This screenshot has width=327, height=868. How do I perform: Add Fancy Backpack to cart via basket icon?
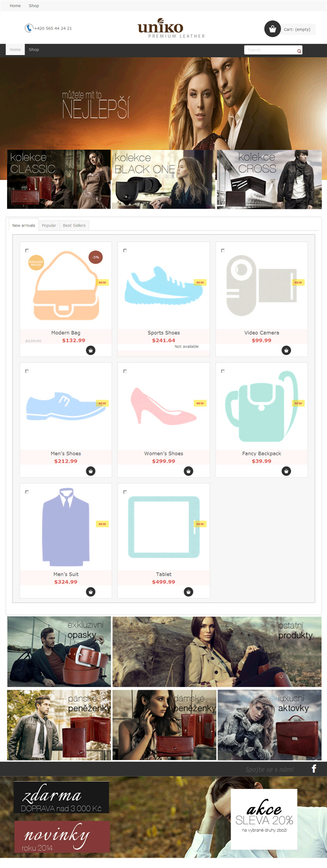tap(286, 471)
